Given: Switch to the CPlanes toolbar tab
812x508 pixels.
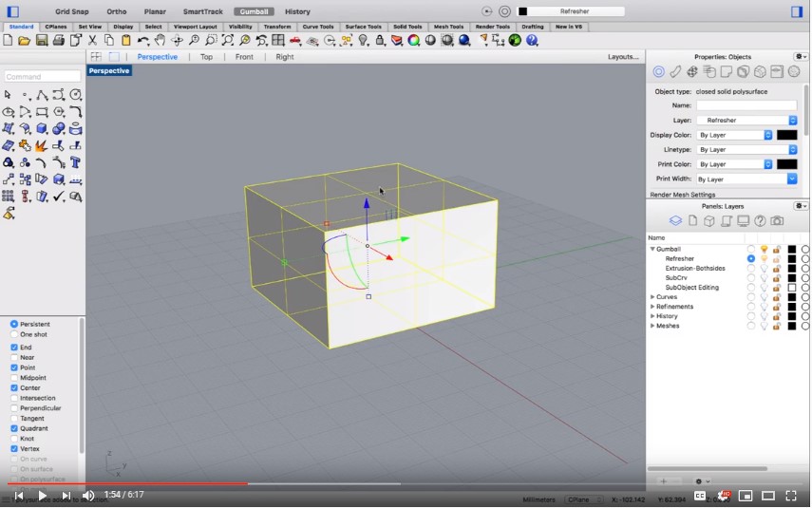Looking at the screenshot, I should pos(55,27).
